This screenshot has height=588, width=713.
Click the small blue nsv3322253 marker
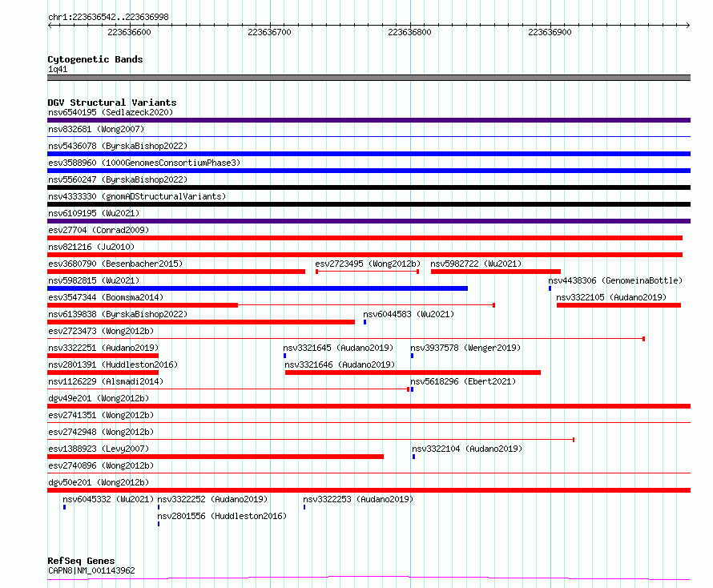tap(304, 507)
